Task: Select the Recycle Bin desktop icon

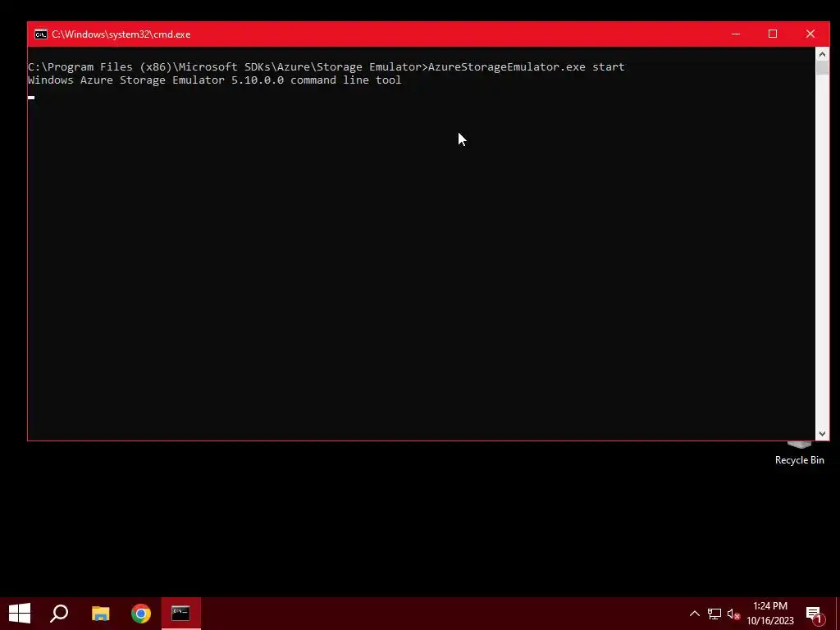Action: (x=799, y=453)
